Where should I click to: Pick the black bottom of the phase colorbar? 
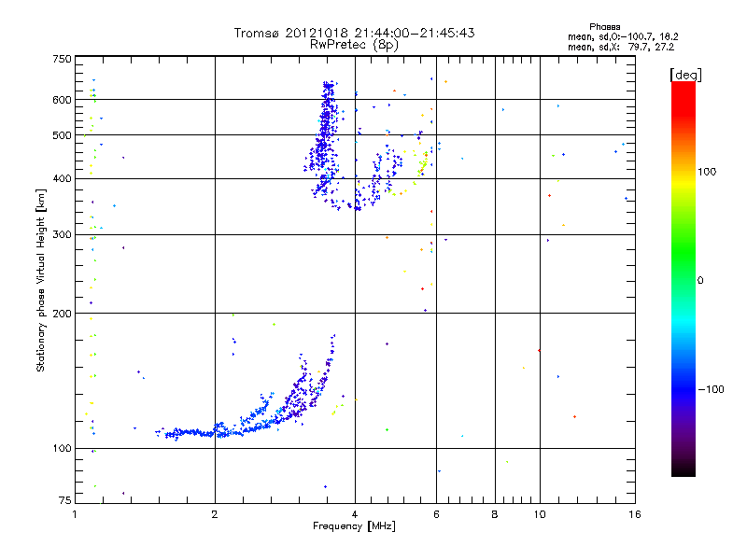684,469
